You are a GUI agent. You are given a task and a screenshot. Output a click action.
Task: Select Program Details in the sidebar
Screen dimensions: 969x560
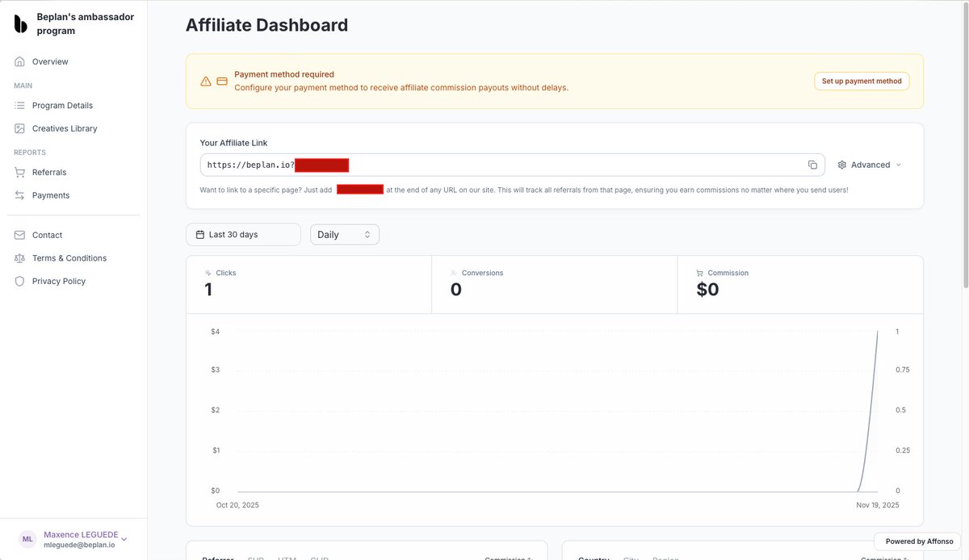(x=19, y=105)
